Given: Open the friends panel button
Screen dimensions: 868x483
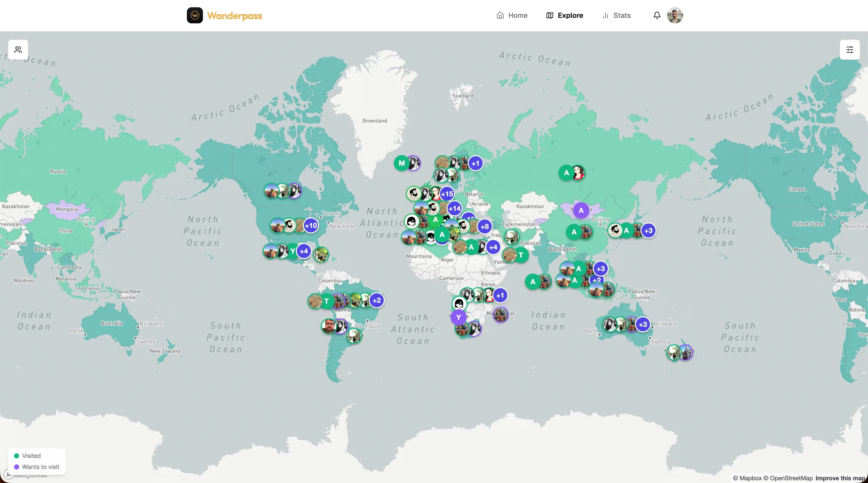Looking at the screenshot, I should 18,50.
